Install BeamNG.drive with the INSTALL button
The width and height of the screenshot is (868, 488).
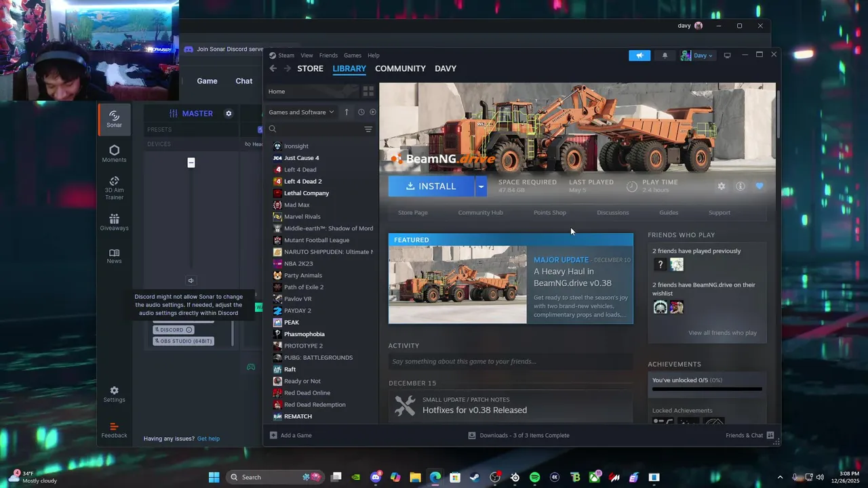click(431, 186)
